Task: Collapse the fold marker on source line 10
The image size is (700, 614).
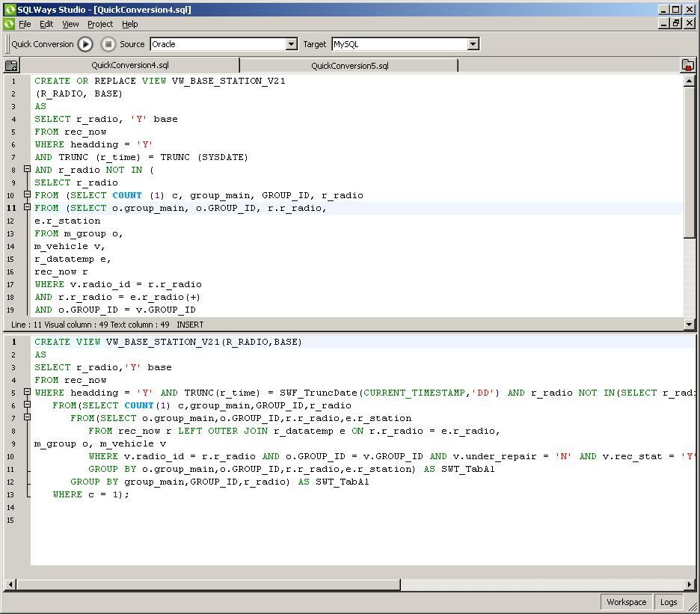Action: click(x=27, y=194)
